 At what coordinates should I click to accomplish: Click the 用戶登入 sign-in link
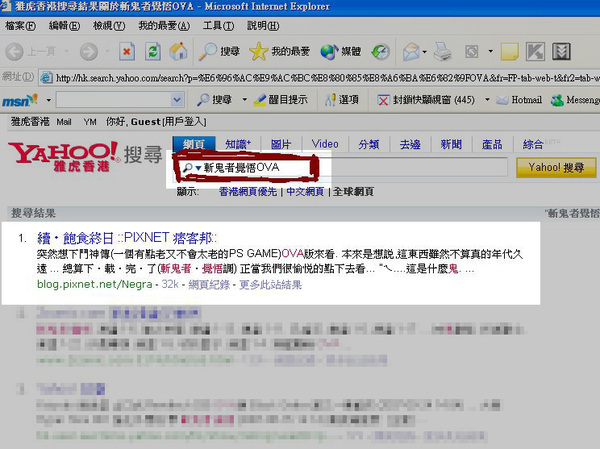[x=185, y=122]
